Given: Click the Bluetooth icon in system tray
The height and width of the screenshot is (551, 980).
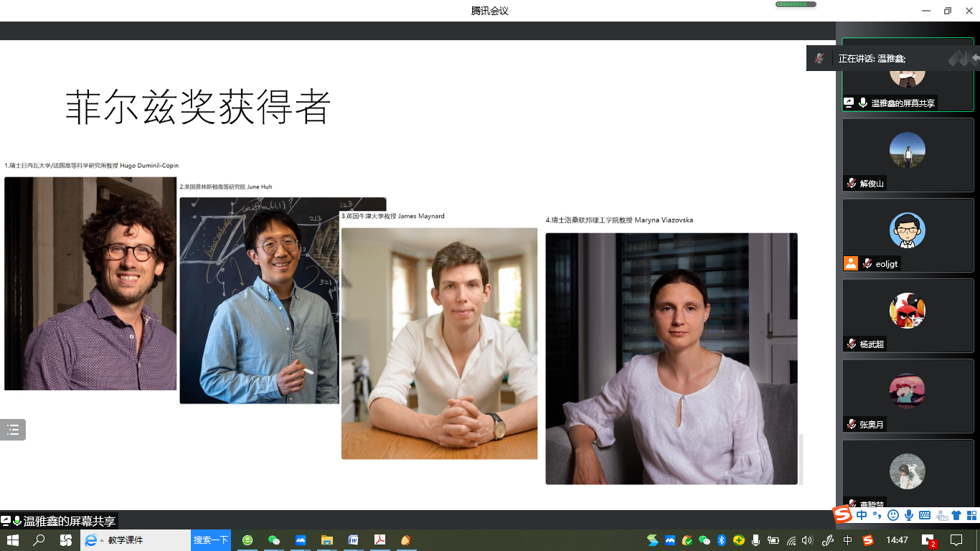Looking at the screenshot, I should 722,540.
